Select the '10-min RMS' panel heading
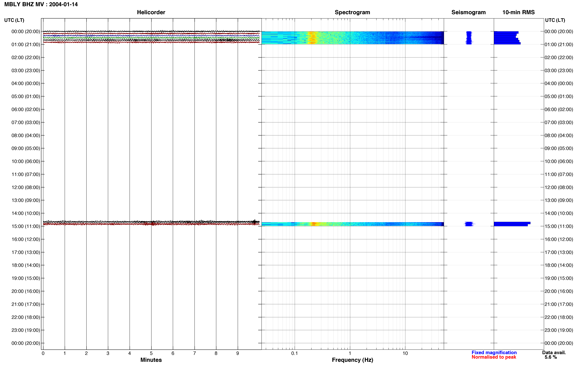Image resolution: width=588 pixels, height=368 pixels. pyautogui.click(x=518, y=12)
